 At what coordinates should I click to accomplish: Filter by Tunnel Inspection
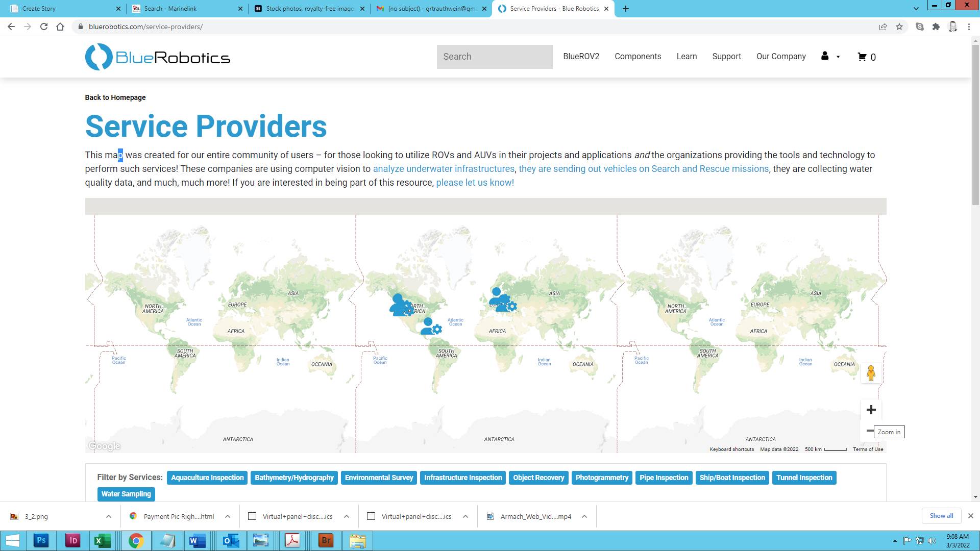coord(804,478)
